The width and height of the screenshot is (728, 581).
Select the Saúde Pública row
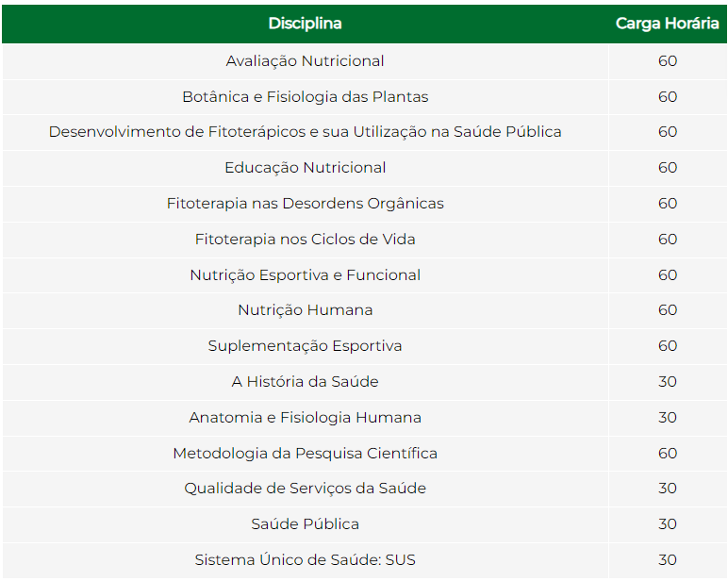(x=364, y=524)
